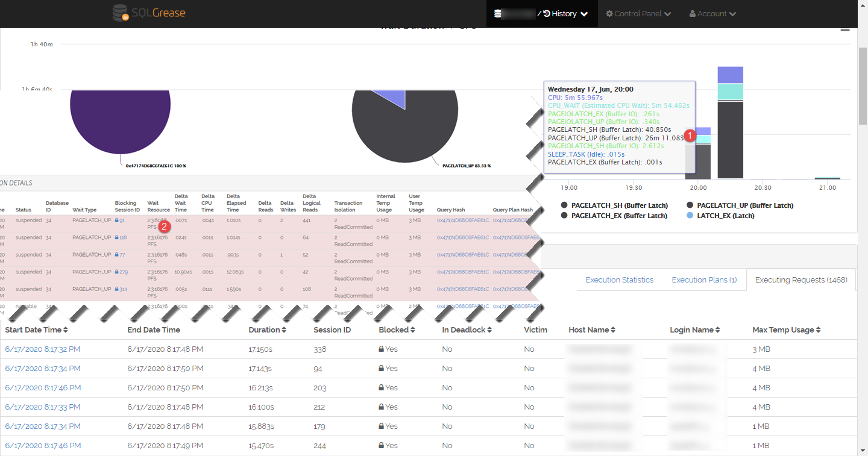
Task: Click the Account user icon
Action: [x=693, y=14]
